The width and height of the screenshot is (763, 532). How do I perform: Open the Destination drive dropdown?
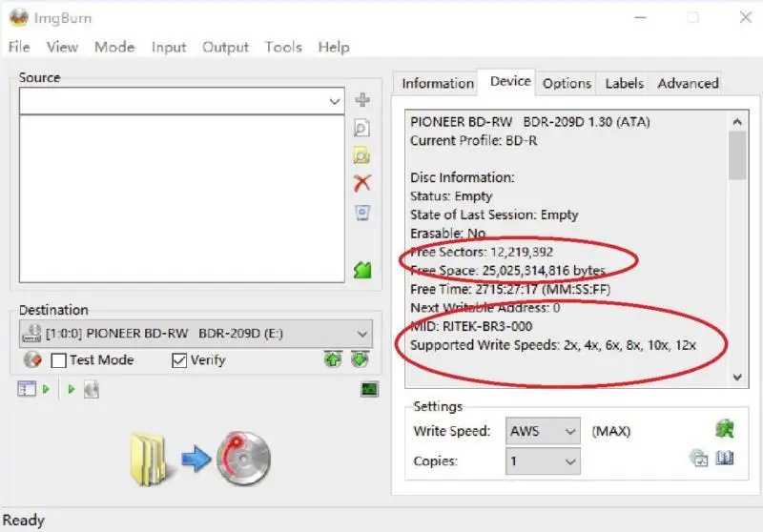pos(362,334)
